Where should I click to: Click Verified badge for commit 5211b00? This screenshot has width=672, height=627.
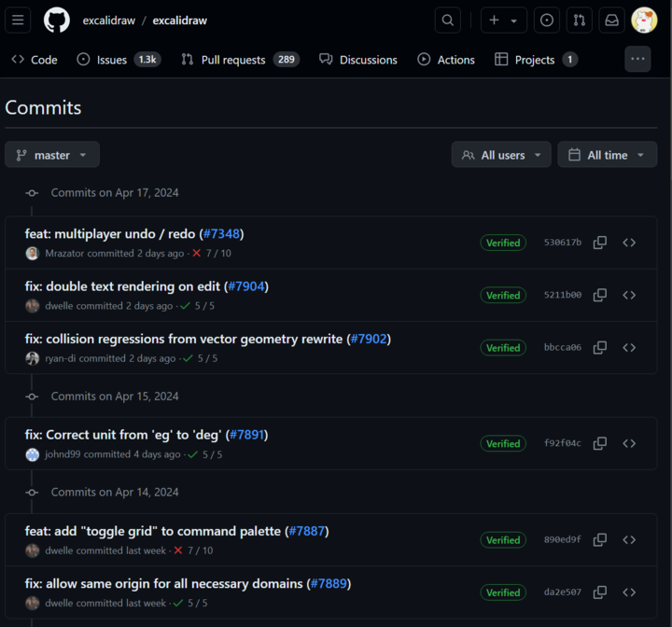(x=503, y=295)
